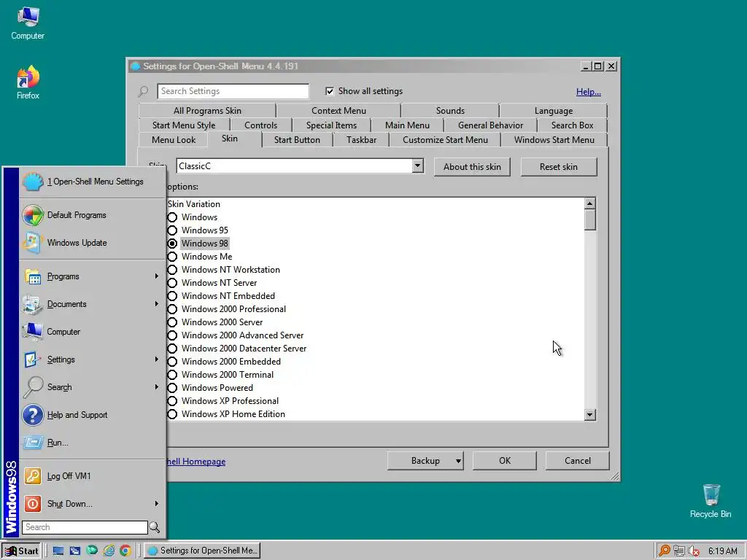Click the orange magnifier tray icon
Screen dimensions: 747x560
click(664, 551)
